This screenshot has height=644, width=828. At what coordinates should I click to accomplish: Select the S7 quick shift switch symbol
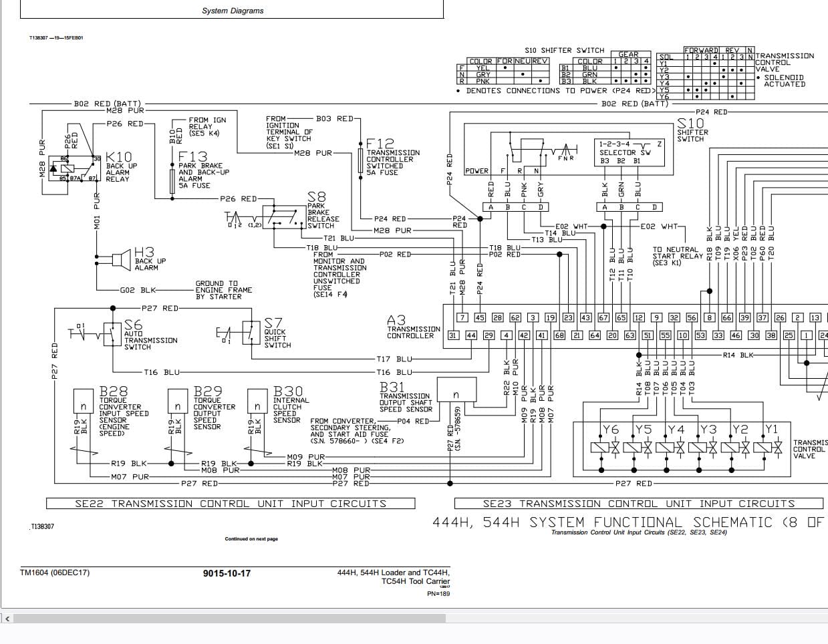252,332
